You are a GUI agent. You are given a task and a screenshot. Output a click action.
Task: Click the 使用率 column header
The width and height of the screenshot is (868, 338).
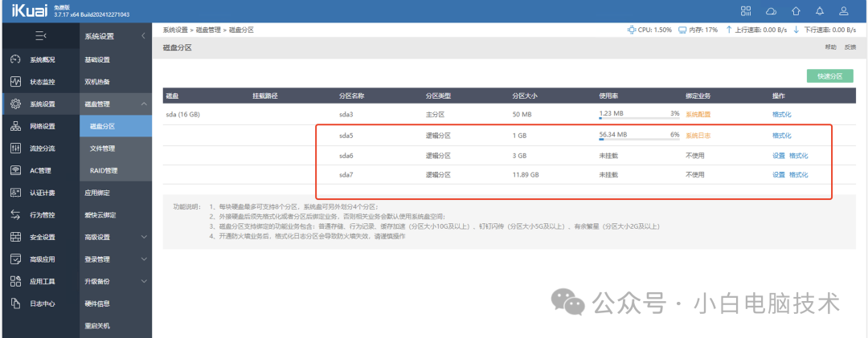click(x=608, y=96)
